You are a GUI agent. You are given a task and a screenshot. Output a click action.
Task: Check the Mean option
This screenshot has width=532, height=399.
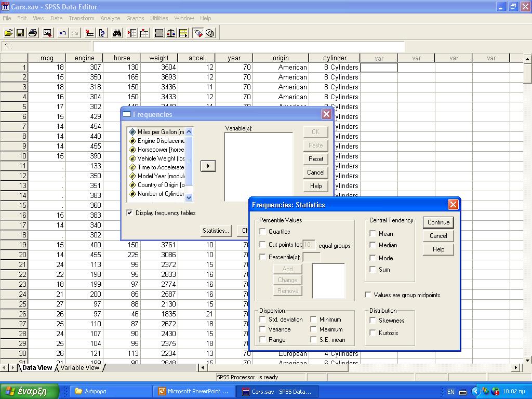373,233
